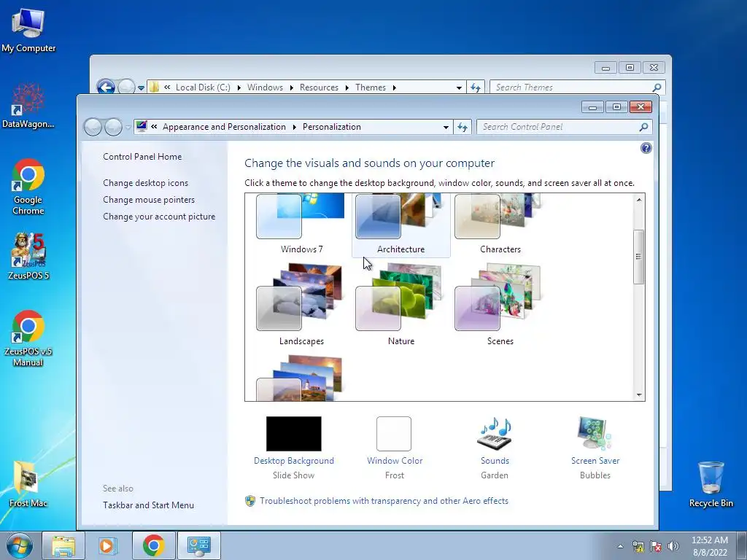Open the Screen Saver link
Viewport: 747px width, 560px height.
click(595, 461)
